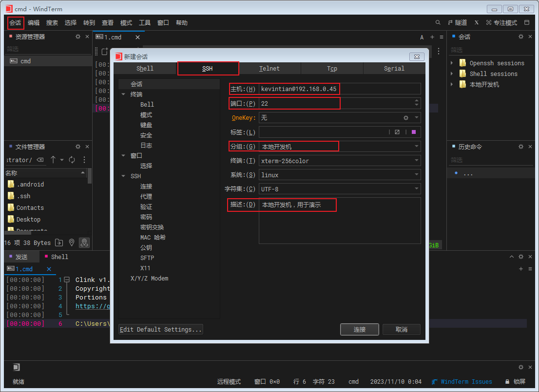Toggle 专注模式 focus mode

(501, 23)
